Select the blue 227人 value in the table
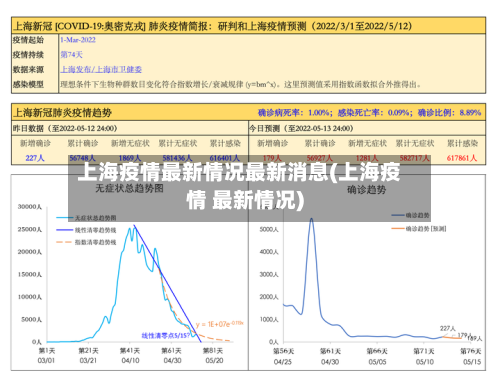The height and width of the screenshot is (377, 500). (x=35, y=158)
